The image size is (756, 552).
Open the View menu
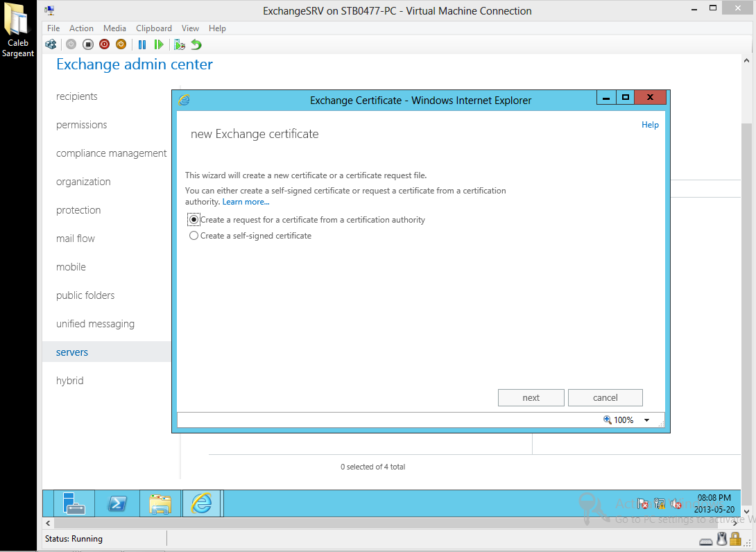click(x=190, y=28)
